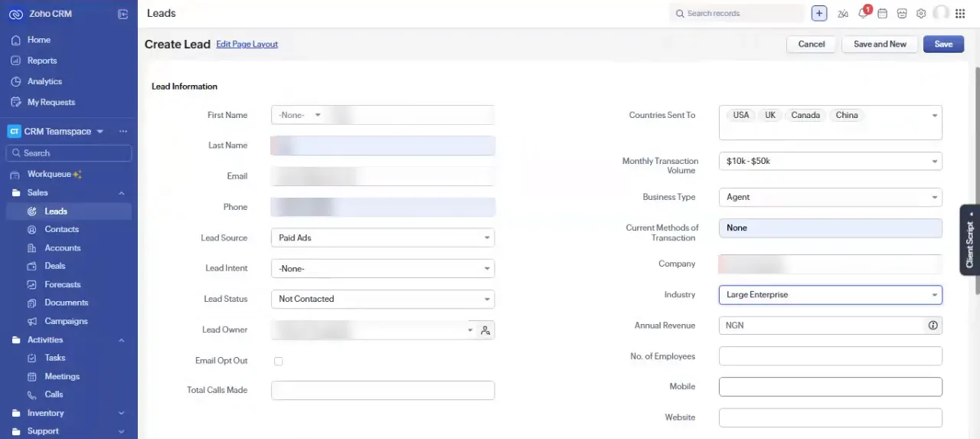Click the Forecasts module icon
Viewport: 980px width, 439px height.
[32, 285]
